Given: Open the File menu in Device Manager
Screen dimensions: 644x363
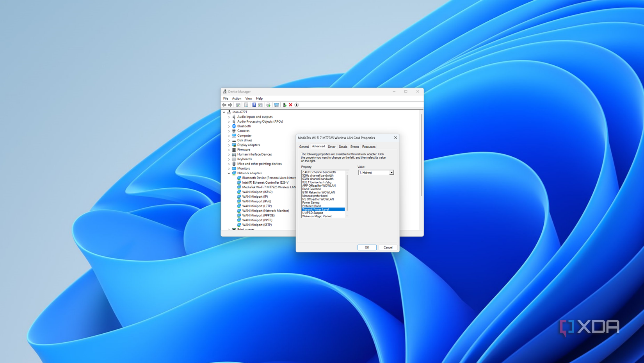Looking at the screenshot, I should 226,98.
